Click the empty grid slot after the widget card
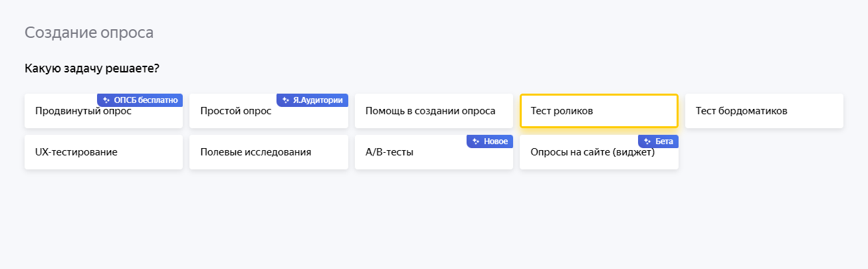The image size is (868, 269). (x=764, y=152)
